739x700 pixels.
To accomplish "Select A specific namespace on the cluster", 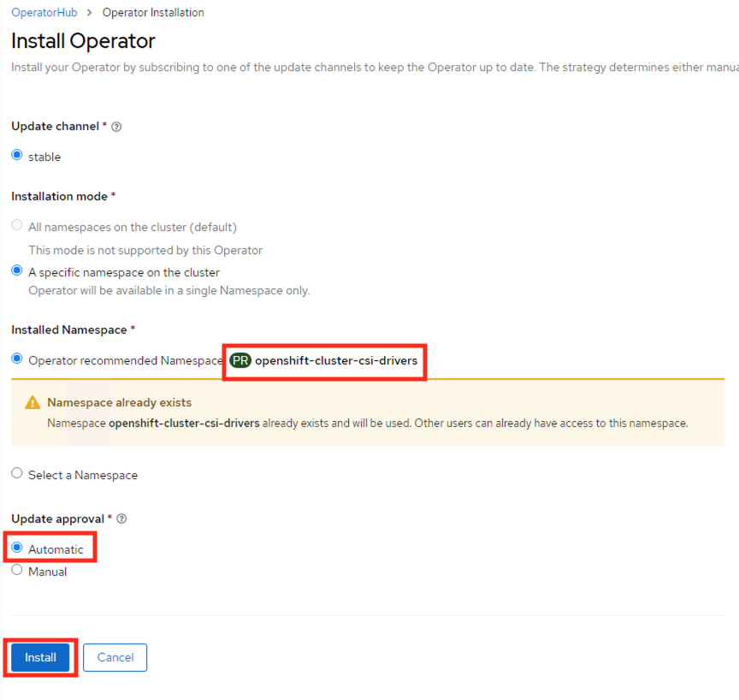I will tap(17, 271).
